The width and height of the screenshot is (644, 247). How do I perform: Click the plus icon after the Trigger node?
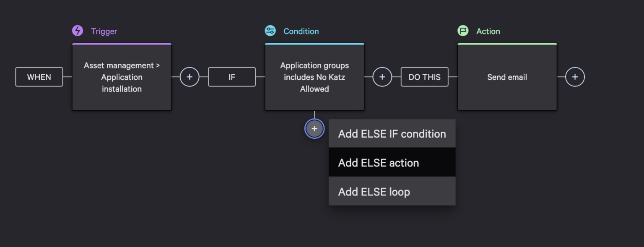[x=190, y=77]
